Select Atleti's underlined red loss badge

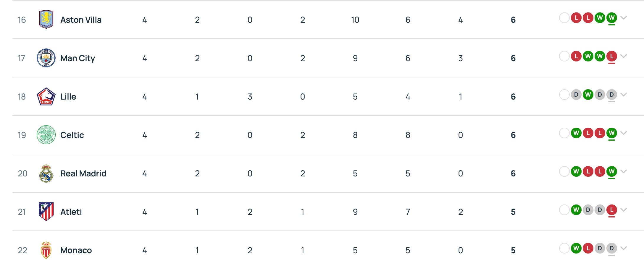tap(611, 210)
